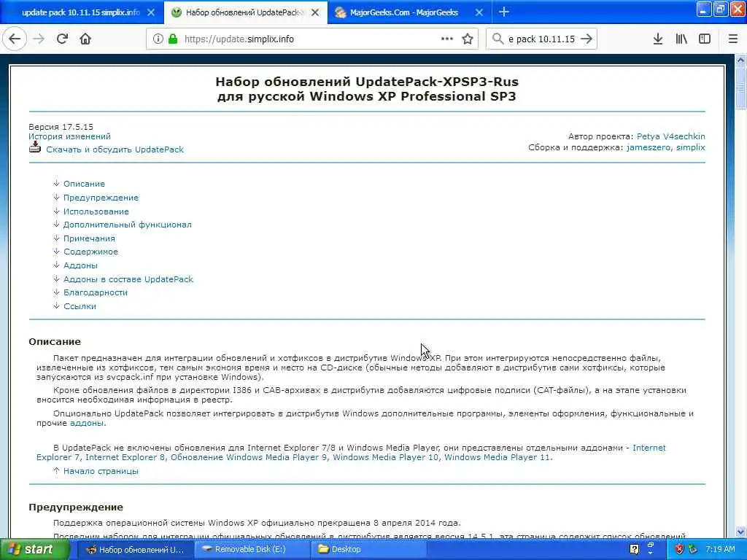
Task: Go back to the previous page
Action: pos(15,39)
